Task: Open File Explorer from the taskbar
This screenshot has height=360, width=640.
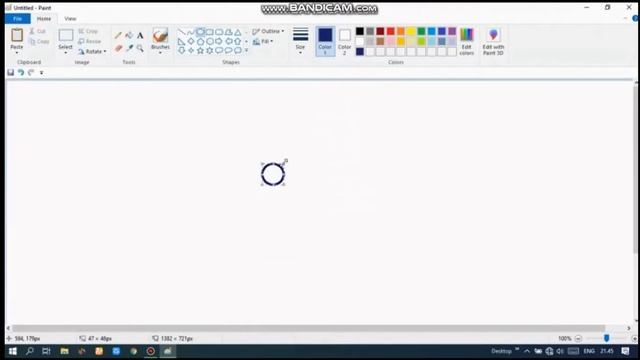Action: pos(64,351)
